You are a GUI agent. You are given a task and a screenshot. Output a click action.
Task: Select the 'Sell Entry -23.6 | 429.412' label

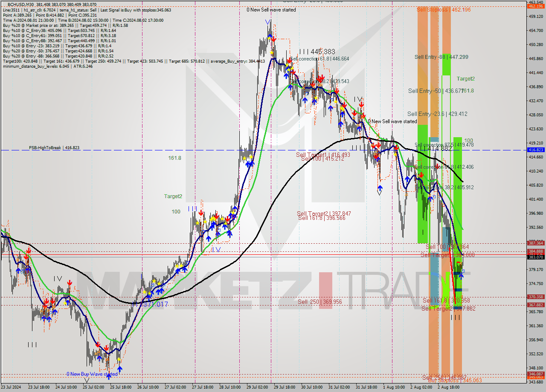tap(437, 114)
